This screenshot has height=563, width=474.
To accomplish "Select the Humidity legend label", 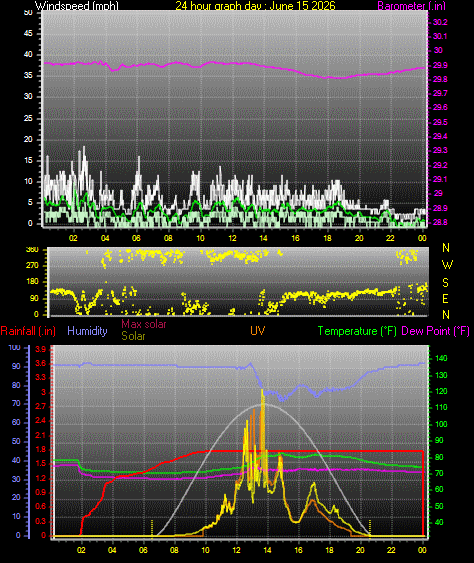I will pos(87,331).
